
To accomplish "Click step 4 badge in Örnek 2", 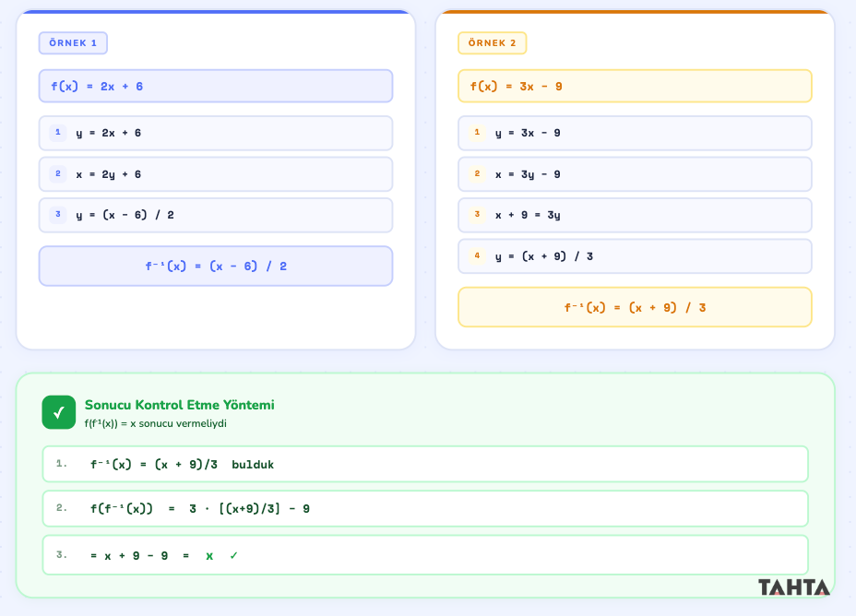I will click(477, 255).
